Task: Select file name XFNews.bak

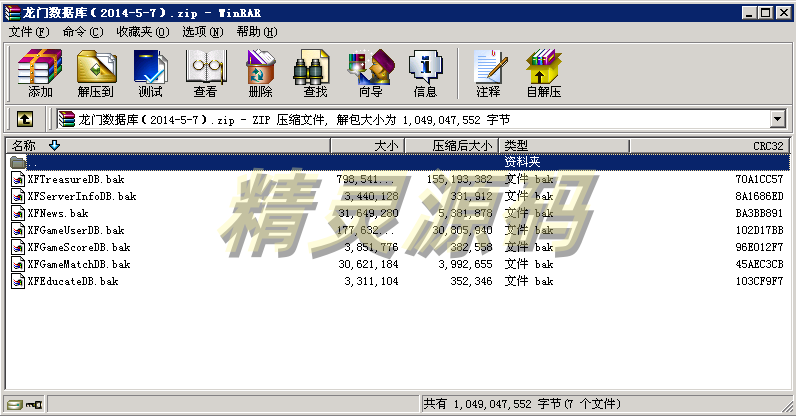Action: point(58,213)
